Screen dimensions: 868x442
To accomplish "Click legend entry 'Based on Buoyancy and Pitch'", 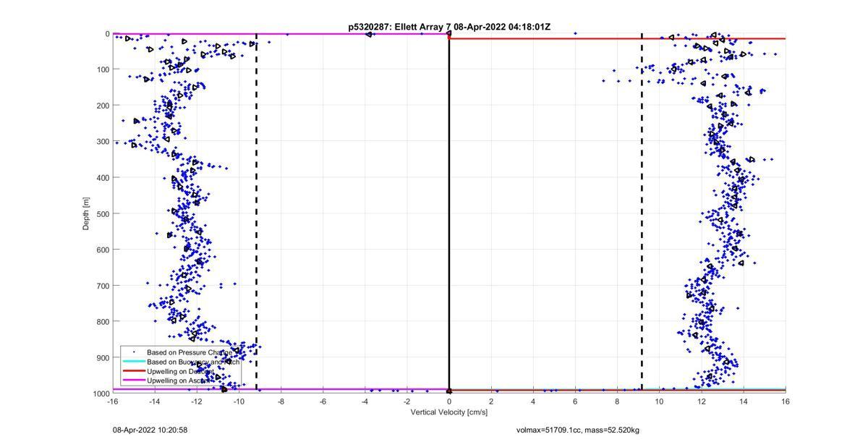I will (x=193, y=362).
